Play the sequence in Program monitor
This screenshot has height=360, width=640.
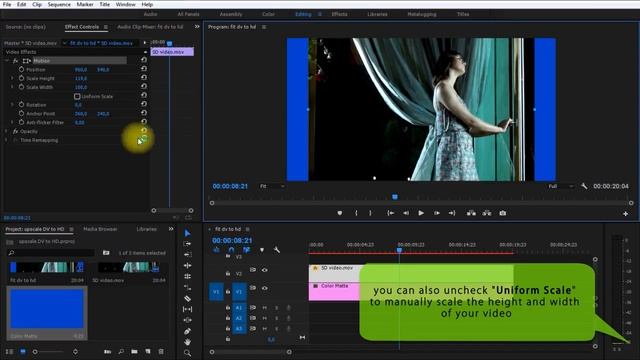click(421, 213)
